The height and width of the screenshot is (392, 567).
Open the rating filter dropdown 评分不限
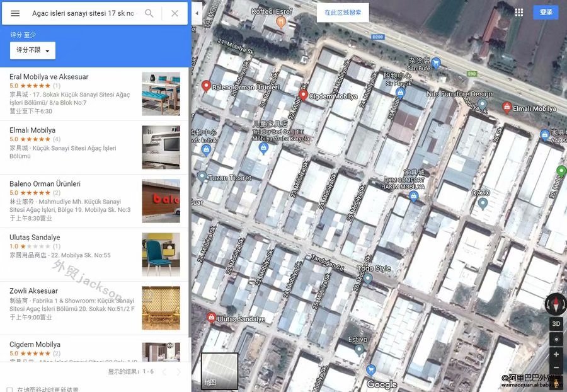33,50
